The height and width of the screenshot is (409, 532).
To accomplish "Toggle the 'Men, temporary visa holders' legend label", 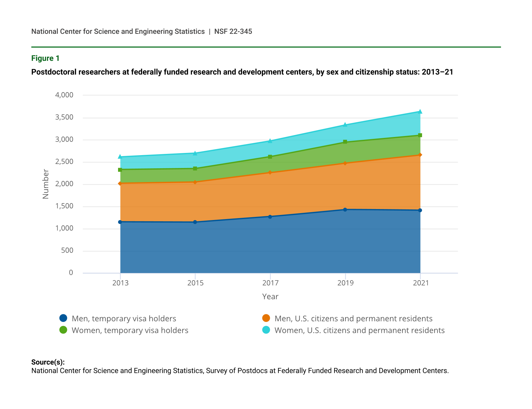I will click(124, 319).
